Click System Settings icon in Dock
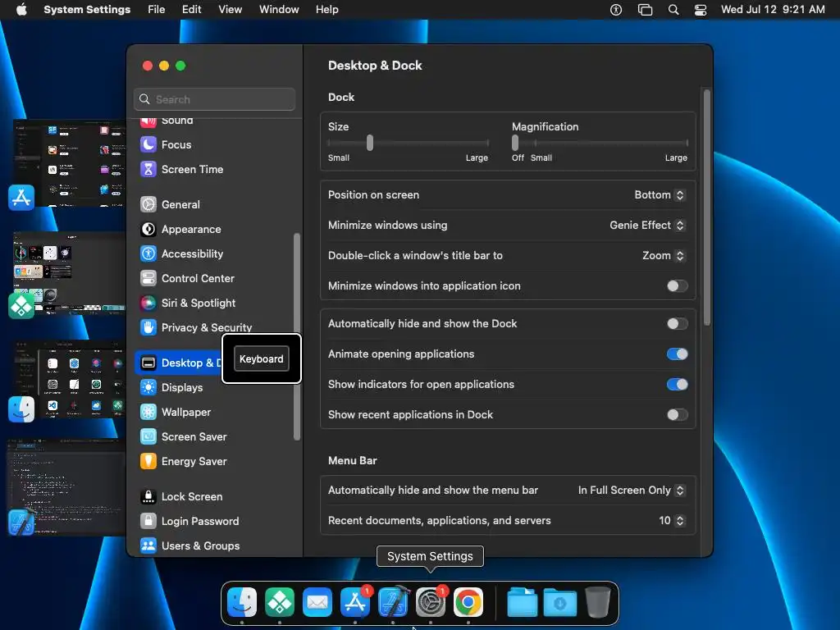This screenshot has height=630, width=840. pos(431,603)
